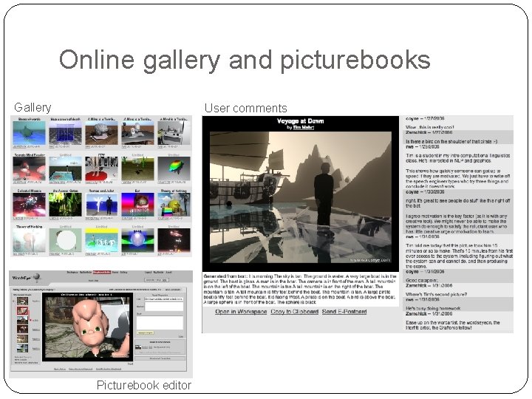Image resolution: width=532 pixels, height=399 pixels.
Task: Click the Voyage at Dawn rendered boat image
Action: pos(301,197)
